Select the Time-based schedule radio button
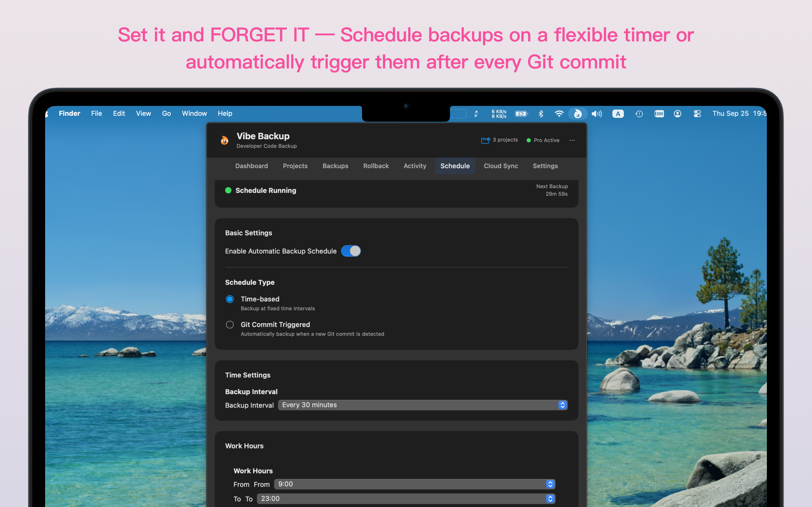 230,299
